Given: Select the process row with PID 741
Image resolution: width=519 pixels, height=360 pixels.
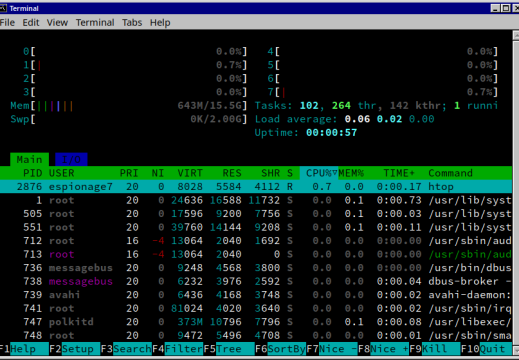Looking at the screenshot, I should (256, 308).
